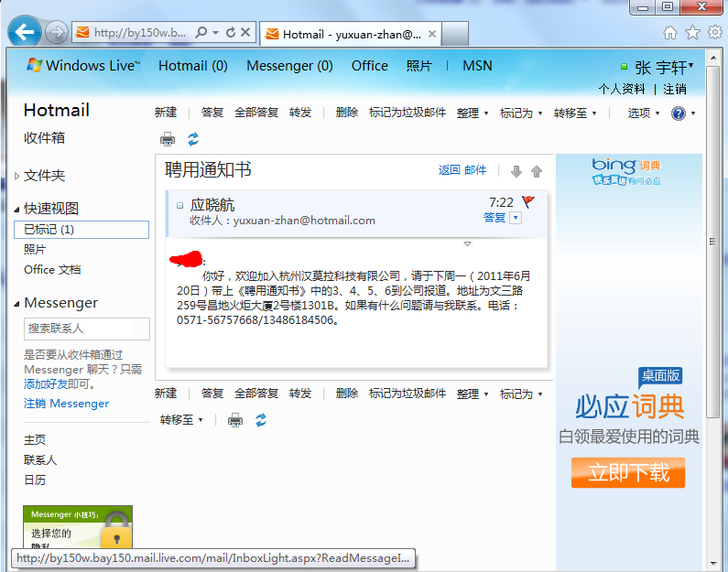Click the browser address bar URL
The width and height of the screenshot is (728, 572).
(x=139, y=32)
